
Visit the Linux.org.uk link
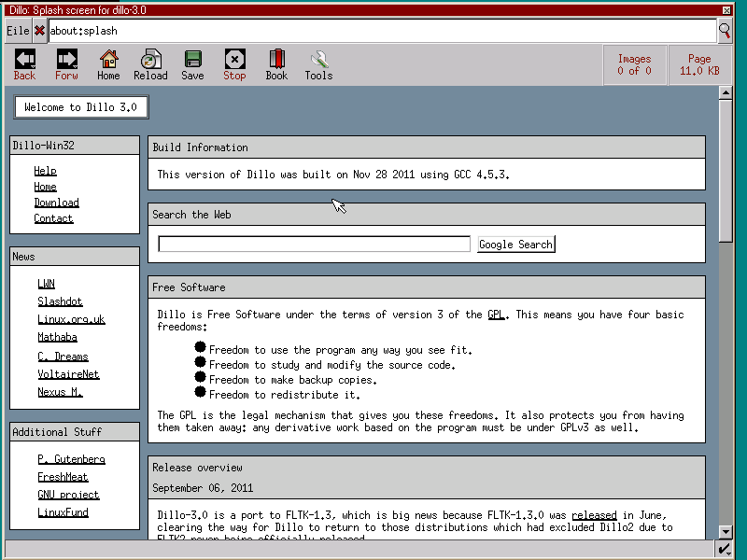pyautogui.click(x=72, y=319)
